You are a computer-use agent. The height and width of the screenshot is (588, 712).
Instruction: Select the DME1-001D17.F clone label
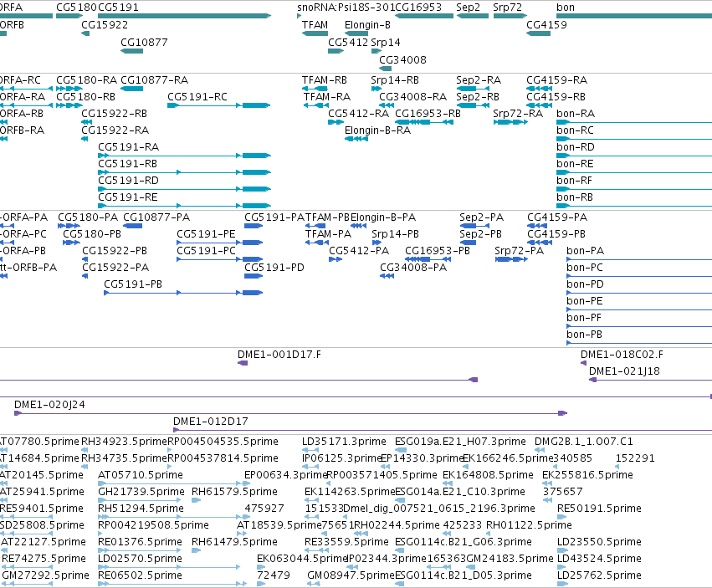pyautogui.click(x=279, y=354)
